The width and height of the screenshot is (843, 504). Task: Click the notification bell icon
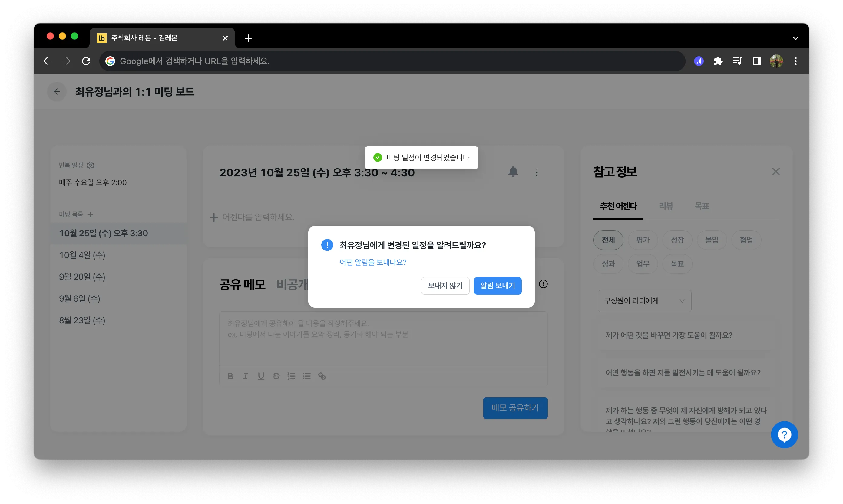[x=513, y=172]
